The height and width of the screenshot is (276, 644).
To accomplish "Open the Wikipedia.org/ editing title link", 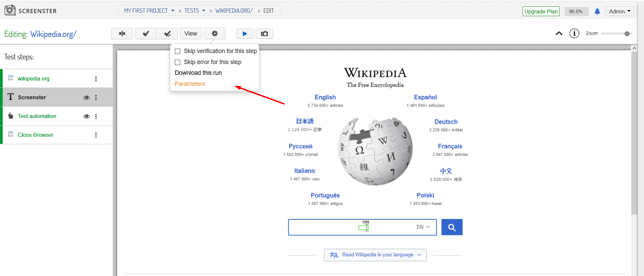I will (53, 34).
